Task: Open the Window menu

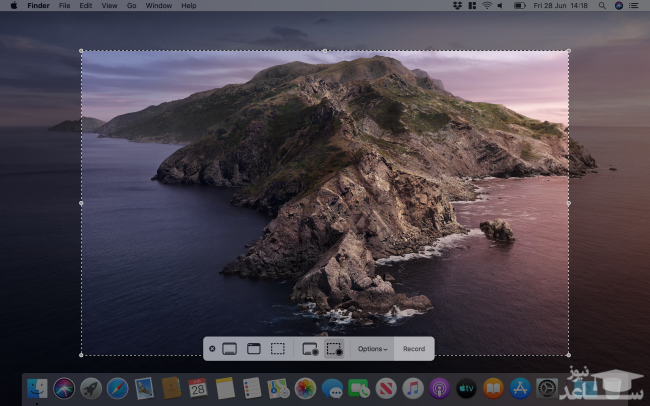Action: [158, 6]
